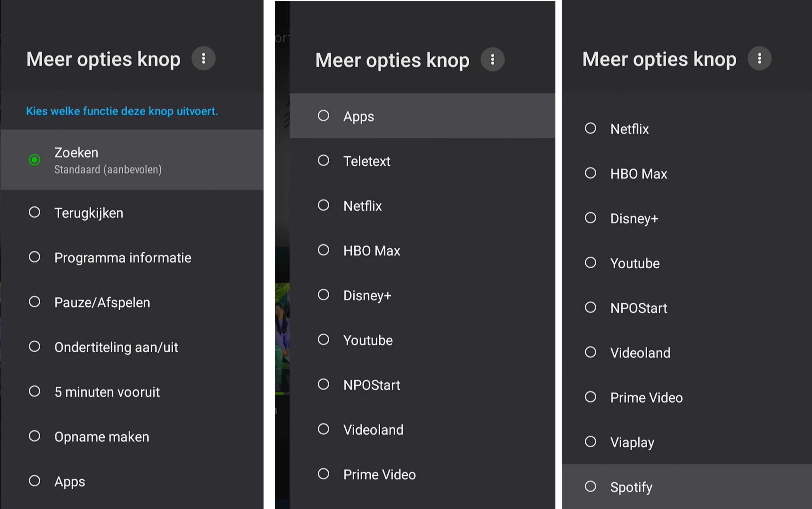Choose the highlighted Apps entry above Teletext
This screenshot has height=509, width=812.
(358, 116)
